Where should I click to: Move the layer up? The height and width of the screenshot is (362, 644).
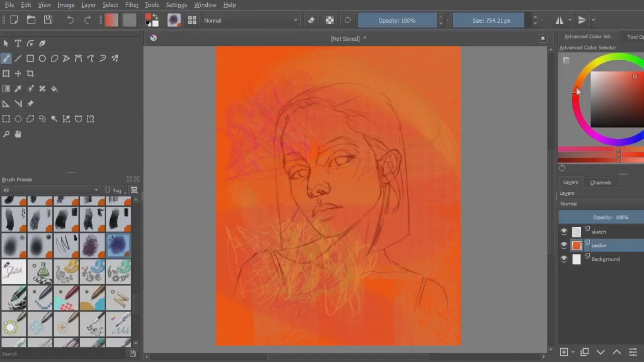[x=617, y=352]
